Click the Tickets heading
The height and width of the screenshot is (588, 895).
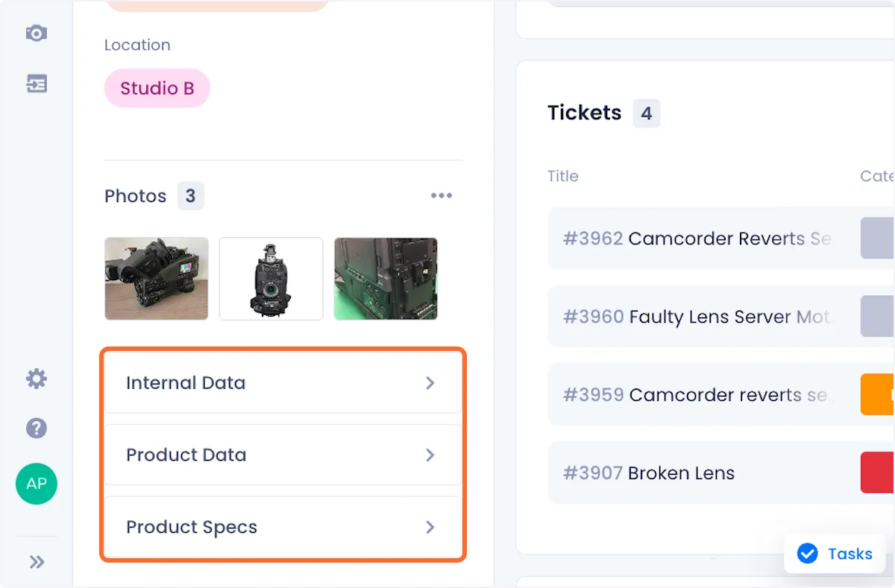585,113
